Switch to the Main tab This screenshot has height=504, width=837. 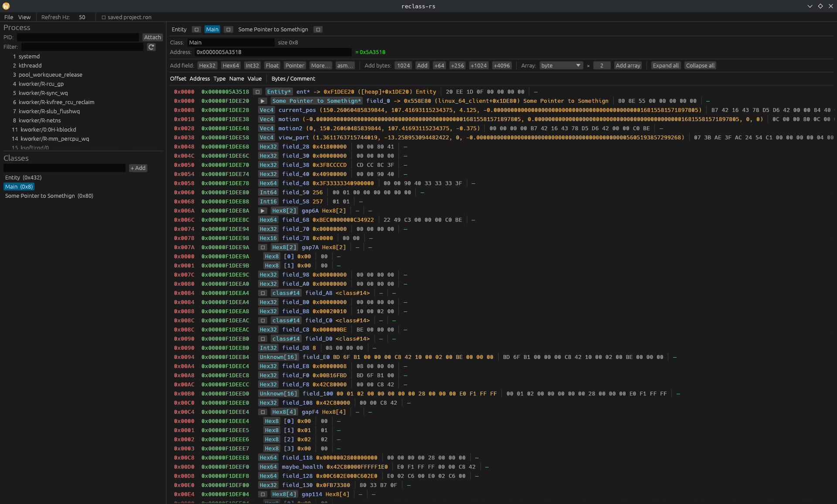212,30
